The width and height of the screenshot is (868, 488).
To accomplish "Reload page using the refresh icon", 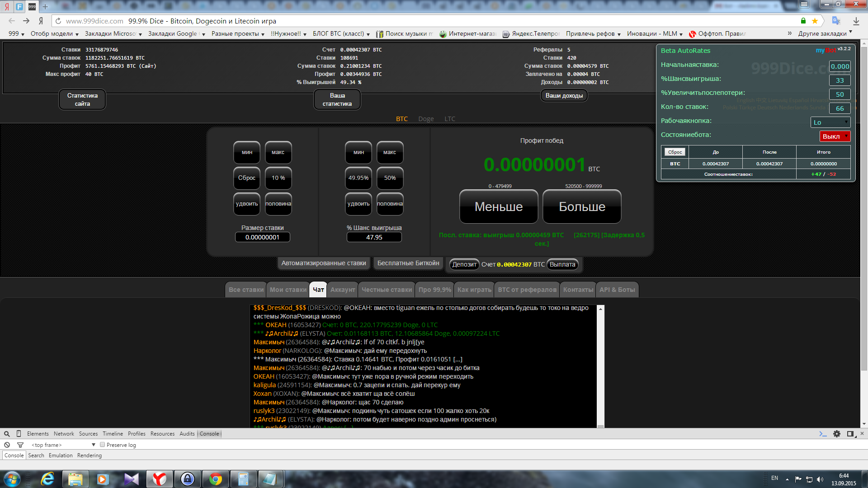I will (58, 21).
